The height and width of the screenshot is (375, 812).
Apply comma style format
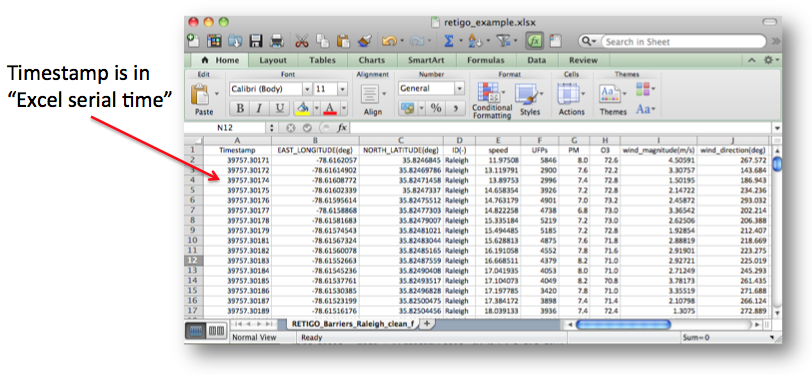point(456,108)
